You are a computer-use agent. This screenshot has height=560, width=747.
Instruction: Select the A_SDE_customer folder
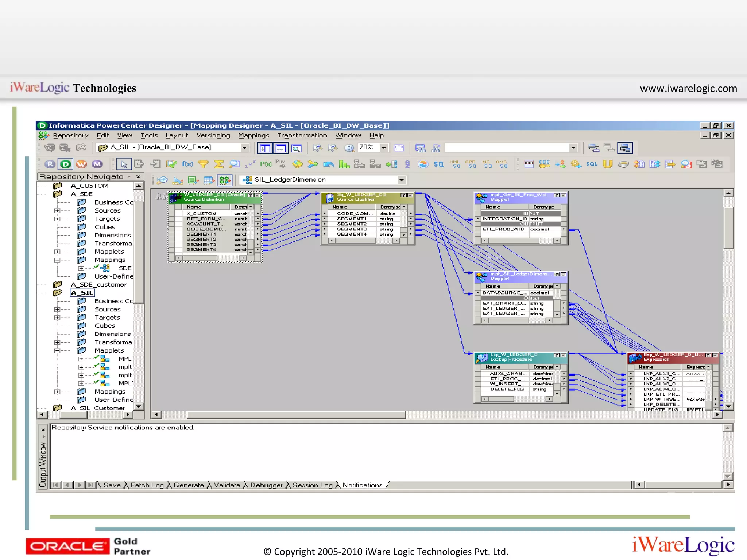[98, 285]
